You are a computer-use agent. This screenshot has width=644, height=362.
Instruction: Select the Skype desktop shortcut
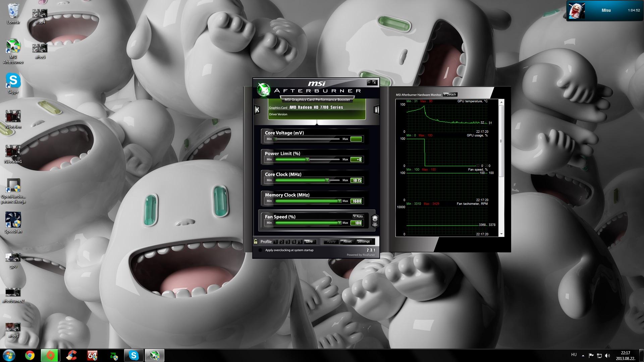coord(13,83)
